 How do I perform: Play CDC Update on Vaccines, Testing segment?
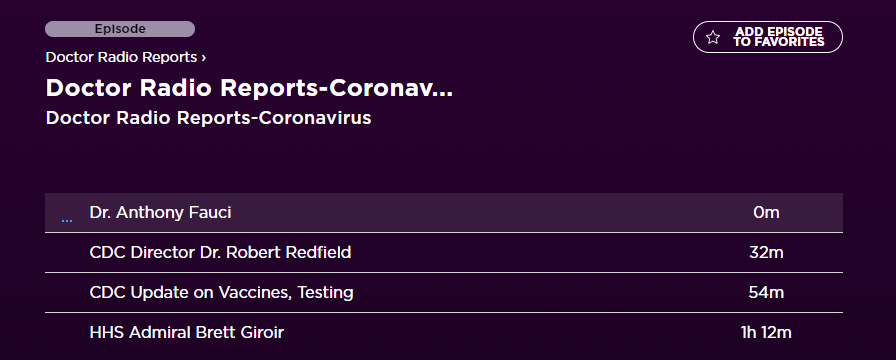(x=222, y=293)
